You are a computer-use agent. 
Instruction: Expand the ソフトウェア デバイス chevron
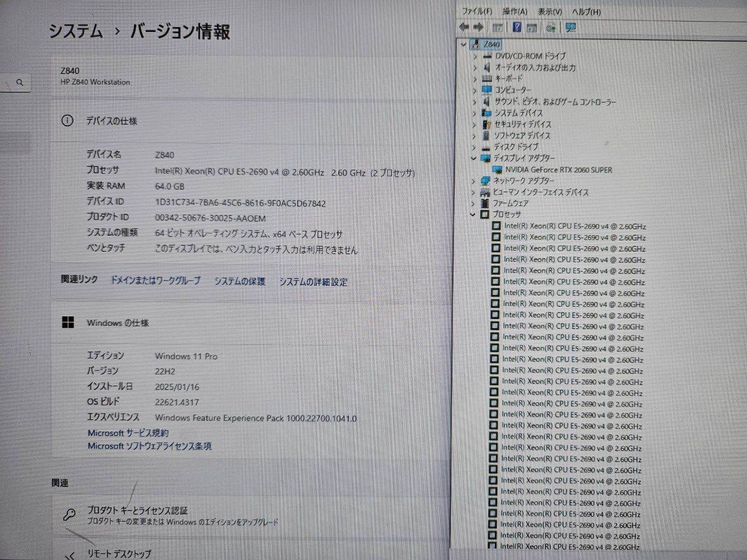474,135
